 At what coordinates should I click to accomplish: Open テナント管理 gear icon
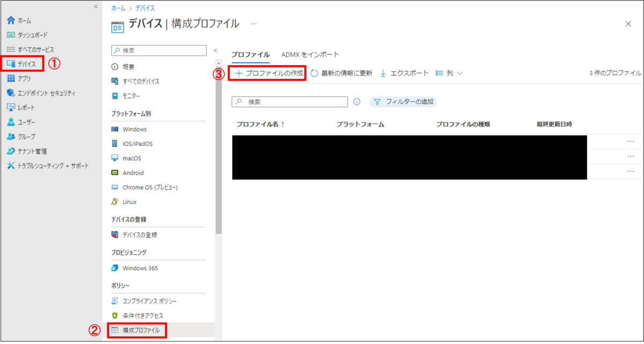pos(11,151)
